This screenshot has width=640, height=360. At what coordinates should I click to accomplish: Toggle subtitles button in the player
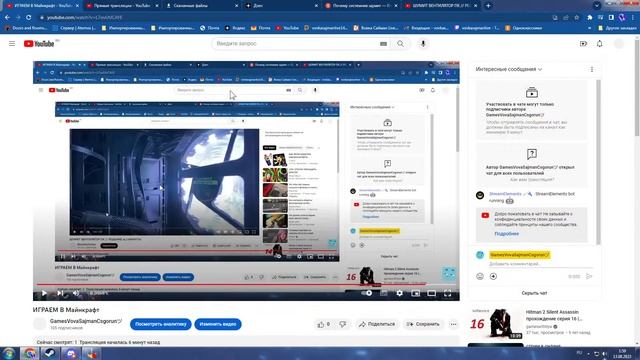click(384, 293)
